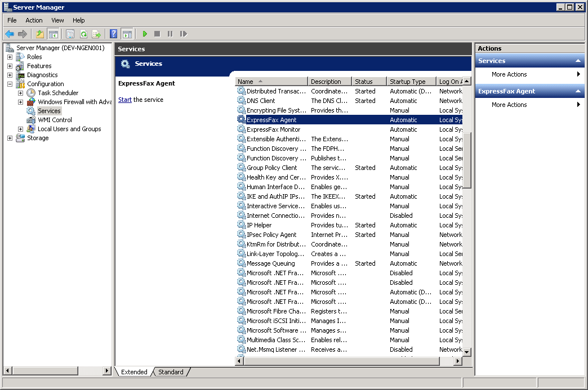Open the View menu
The image size is (588, 390).
pyautogui.click(x=57, y=20)
